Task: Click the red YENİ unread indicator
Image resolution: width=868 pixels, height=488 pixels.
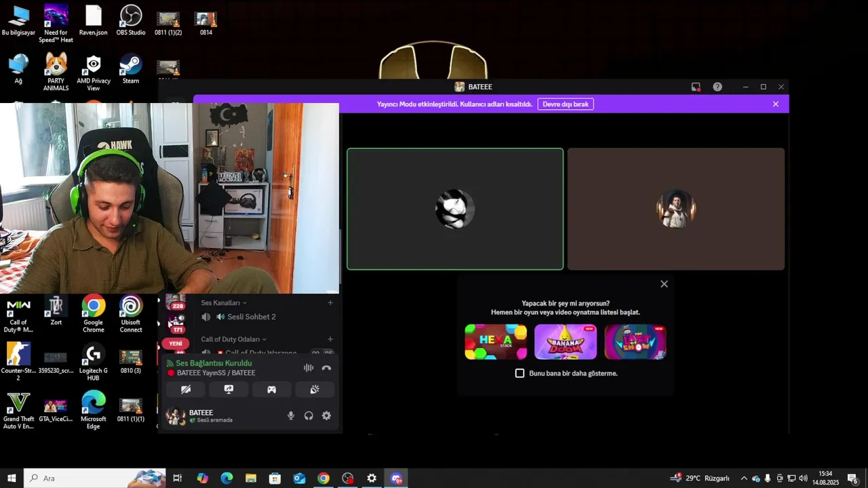Action: point(176,344)
